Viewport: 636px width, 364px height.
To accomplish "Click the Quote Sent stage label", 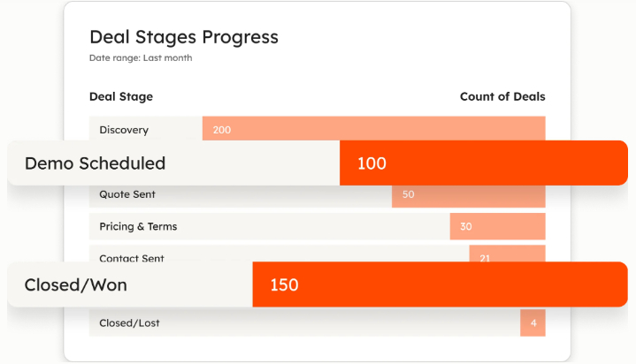I will tap(127, 194).
